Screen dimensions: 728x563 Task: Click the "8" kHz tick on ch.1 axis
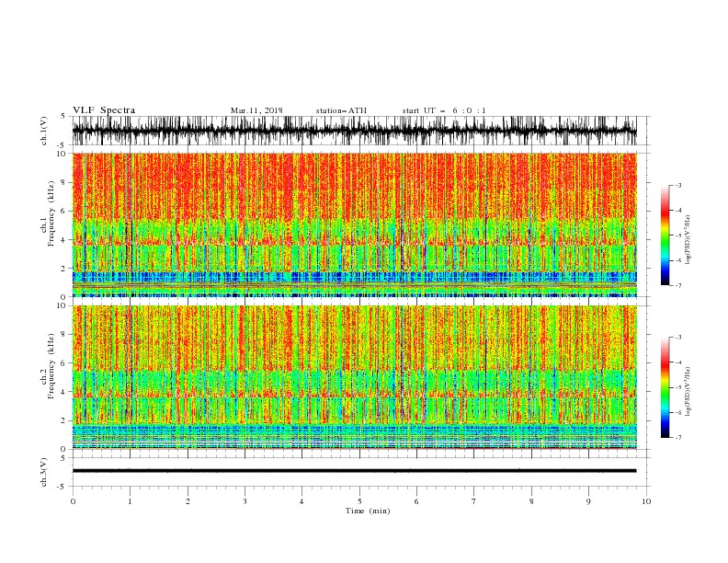(65, 182)
